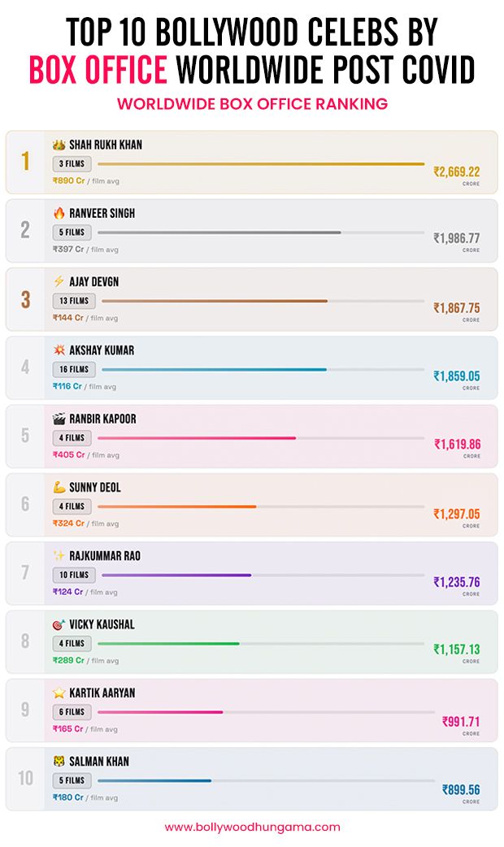Click the fire icon beside Ranveer Singh
This screenshot has width=504, height=847.
(59, 214)
